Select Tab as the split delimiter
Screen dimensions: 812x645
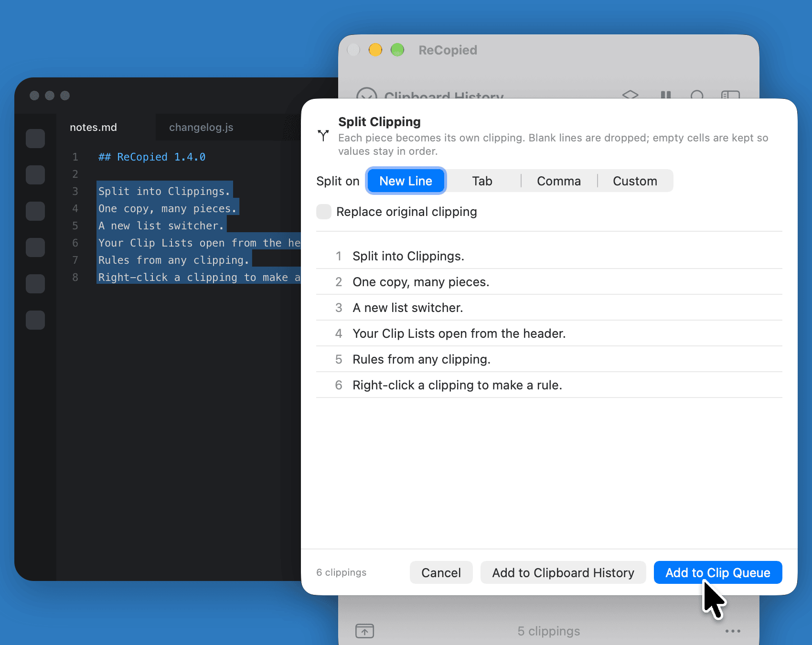tap(482, 181)
